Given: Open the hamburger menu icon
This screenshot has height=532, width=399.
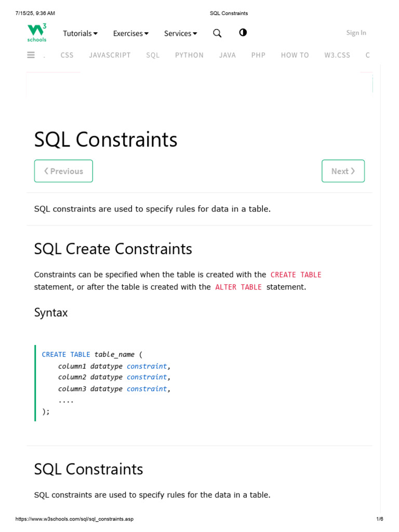Looking at the screenshot, I should pos(31,55).
